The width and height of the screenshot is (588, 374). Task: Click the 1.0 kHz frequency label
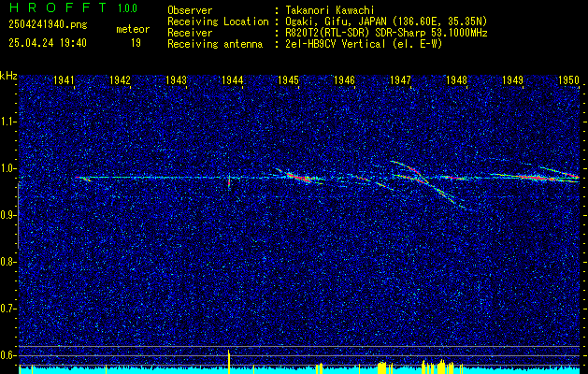7,168
